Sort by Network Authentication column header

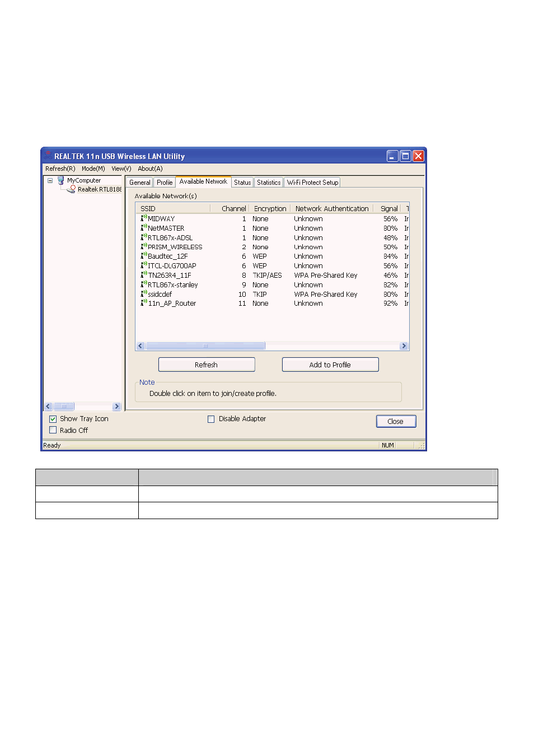coord(332,208)
